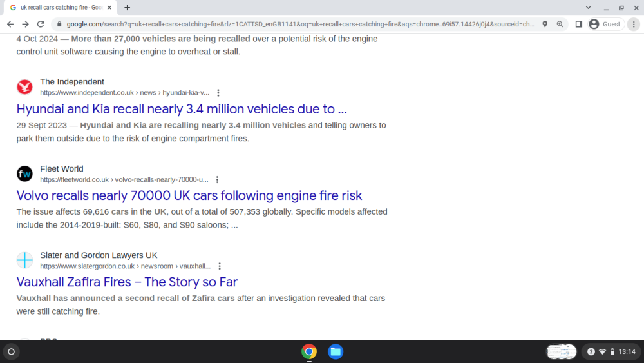
Task: Click the independent.co.uk URL breadcrumb
Action: pyautogui.click(x=124, y=93)
